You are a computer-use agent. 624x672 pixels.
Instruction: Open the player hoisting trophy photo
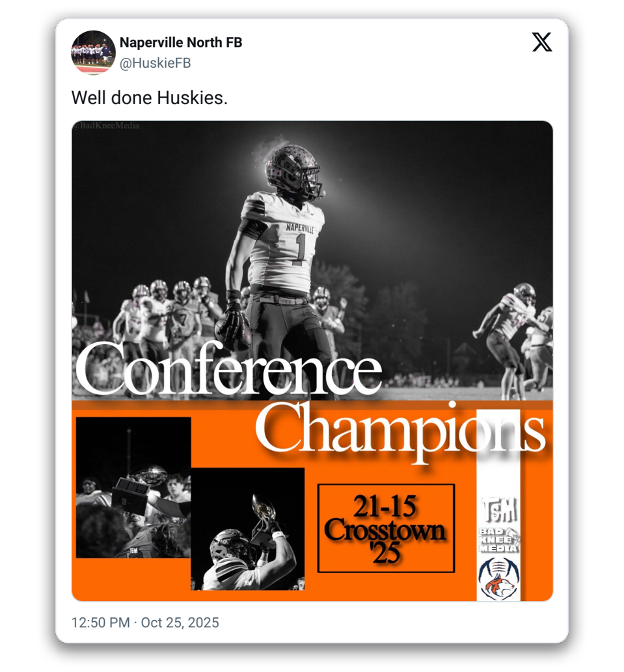click(x=248, y=529)
